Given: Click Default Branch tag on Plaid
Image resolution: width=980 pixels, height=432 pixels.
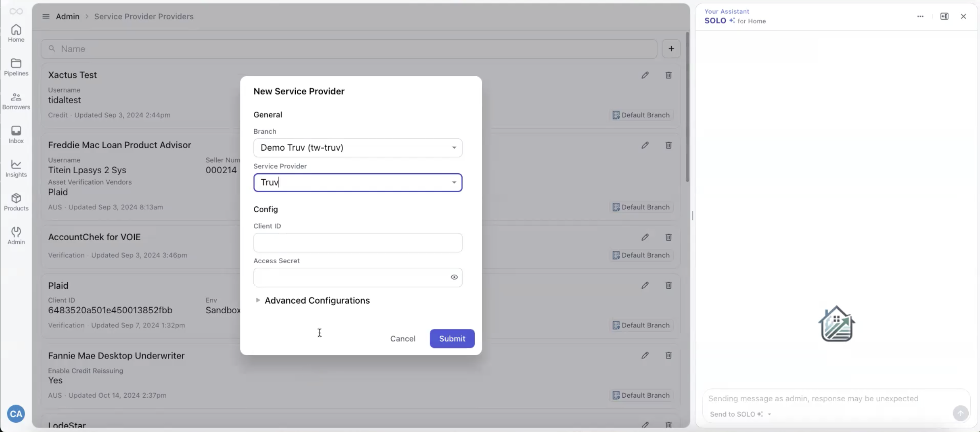Looking at the screenshot, I should [641, 325].
